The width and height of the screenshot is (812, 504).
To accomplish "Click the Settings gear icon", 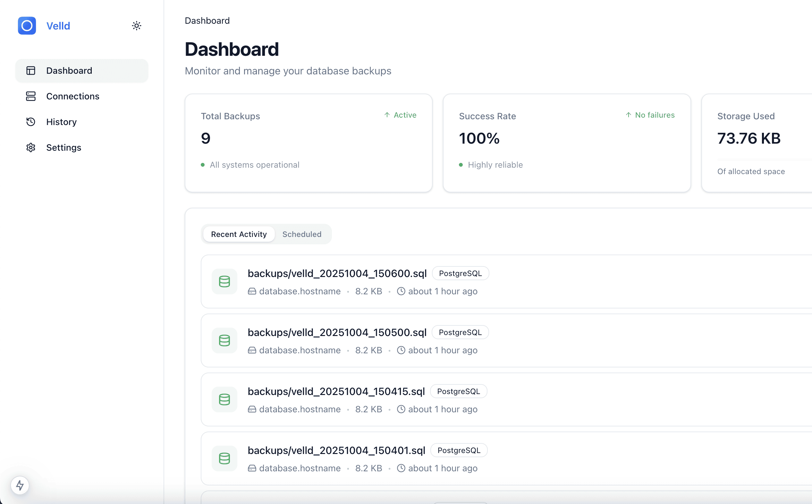I will coord(31,148).
